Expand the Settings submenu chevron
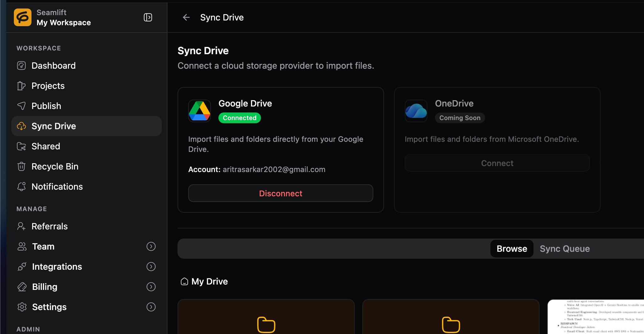644x334 pixels. pos(151,307)
